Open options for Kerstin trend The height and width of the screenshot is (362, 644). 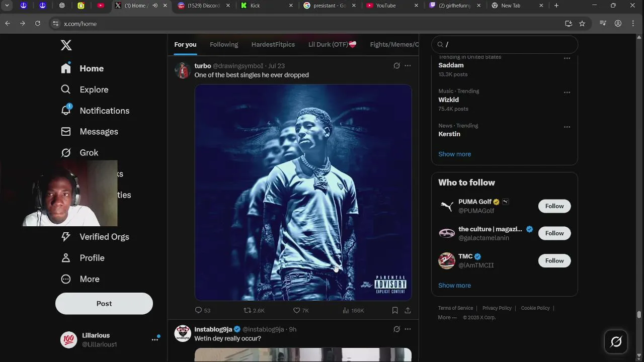pyautogui.click(x=567, y=127)
